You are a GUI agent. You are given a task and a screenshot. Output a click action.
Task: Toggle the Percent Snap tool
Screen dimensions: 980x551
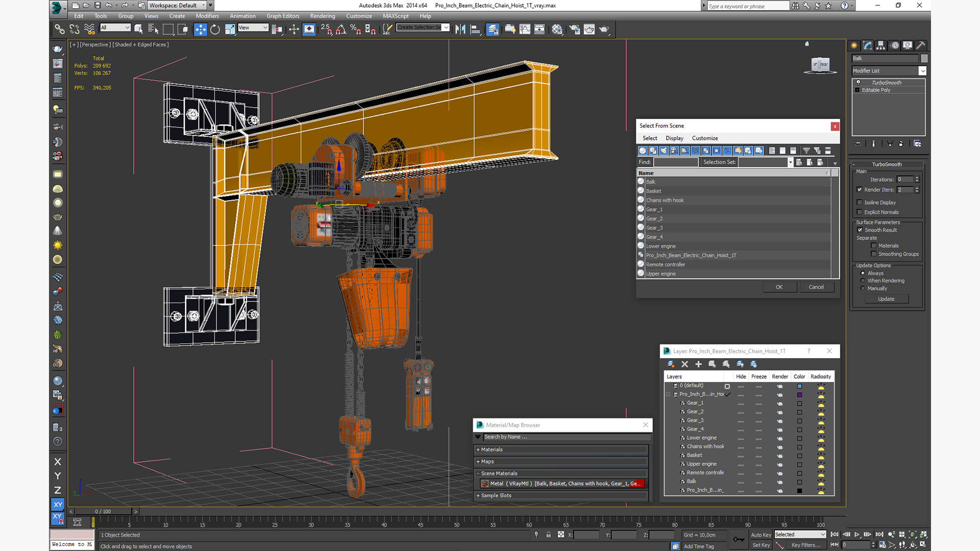click(356, 30)
